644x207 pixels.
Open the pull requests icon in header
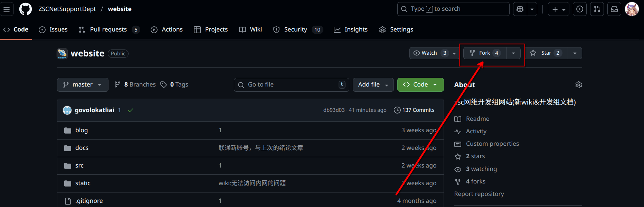tap(597, 9)
